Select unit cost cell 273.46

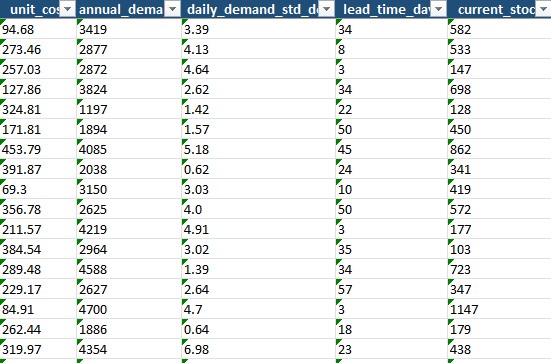tap(38, 49)
